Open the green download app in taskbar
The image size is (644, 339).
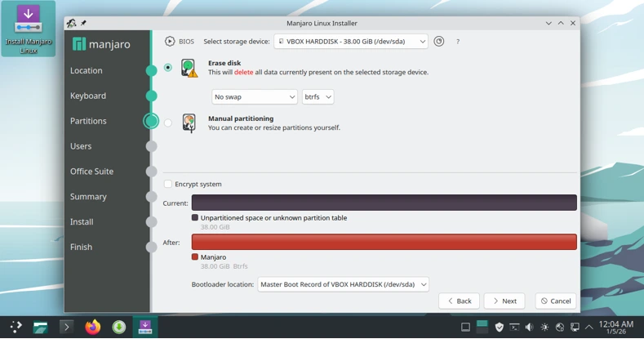[x=119, y=327]
